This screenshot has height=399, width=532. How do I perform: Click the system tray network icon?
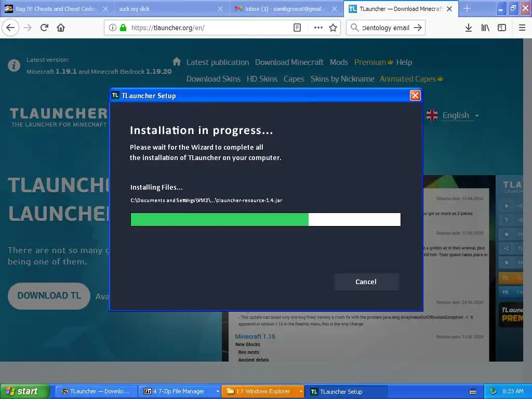[494, 392]
